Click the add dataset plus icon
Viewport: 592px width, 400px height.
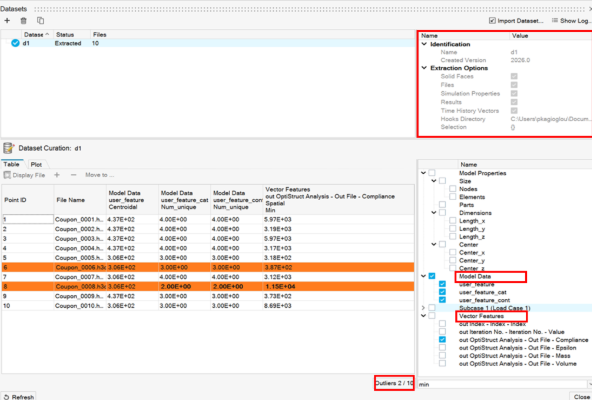click(7, 20)
